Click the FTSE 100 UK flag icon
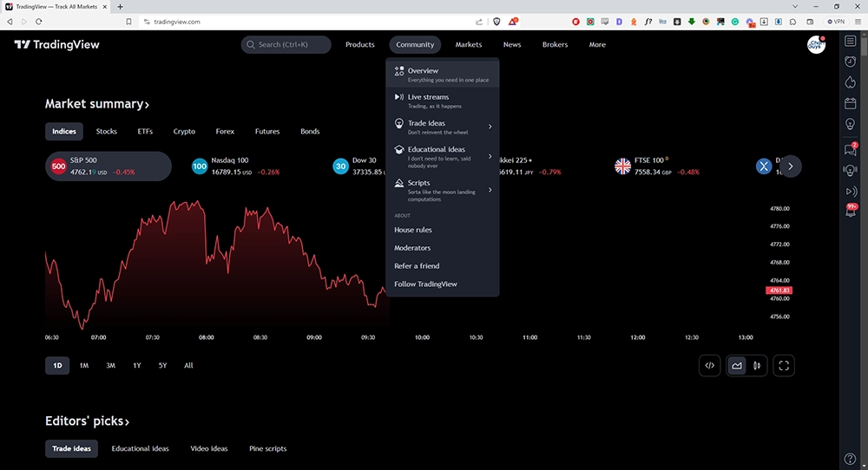This screenshot has height=470, width=868. pos(622,166)
